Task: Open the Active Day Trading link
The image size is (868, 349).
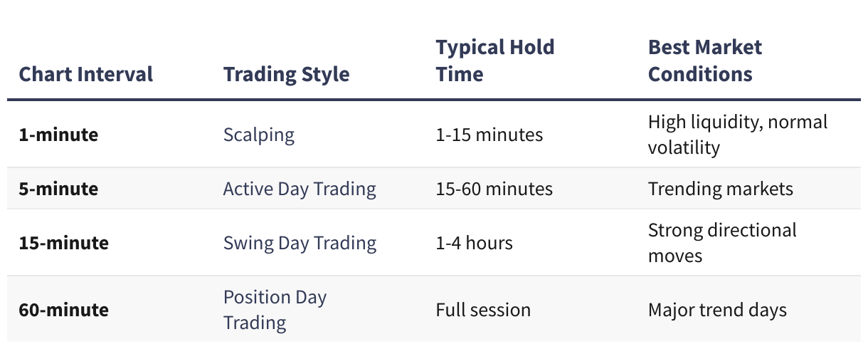Action: point(300,189)
